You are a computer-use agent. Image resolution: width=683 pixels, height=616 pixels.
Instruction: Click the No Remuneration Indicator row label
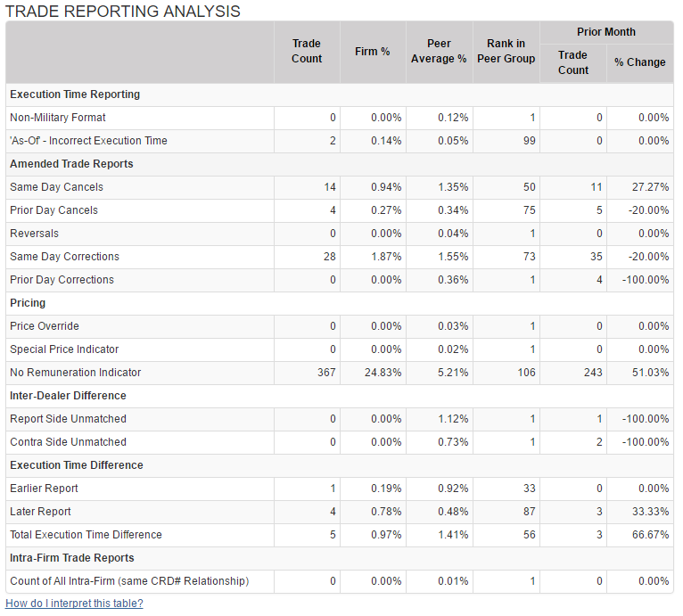[76, 373]
